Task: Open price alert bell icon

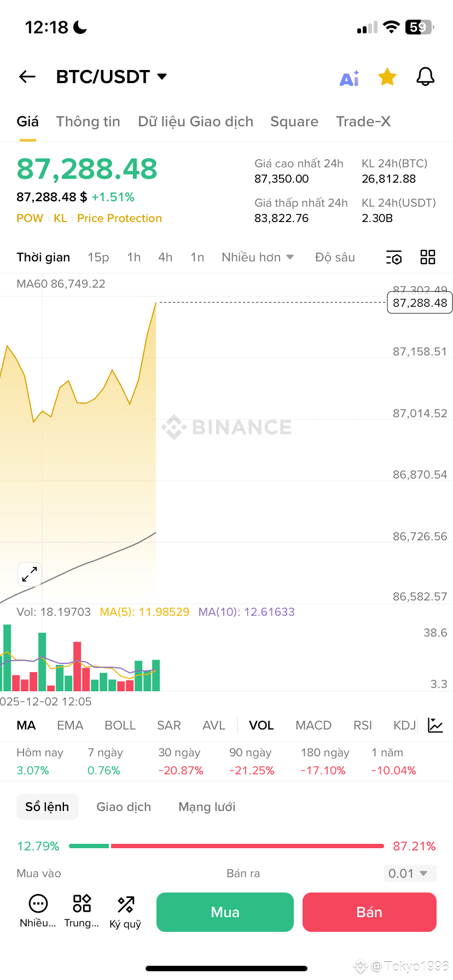Action: [x=425, y=77]
